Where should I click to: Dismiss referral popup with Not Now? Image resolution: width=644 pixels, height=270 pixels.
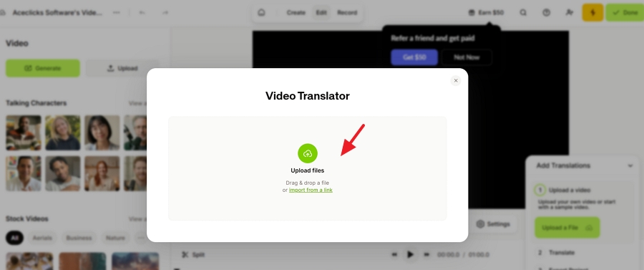click(467, 57)
